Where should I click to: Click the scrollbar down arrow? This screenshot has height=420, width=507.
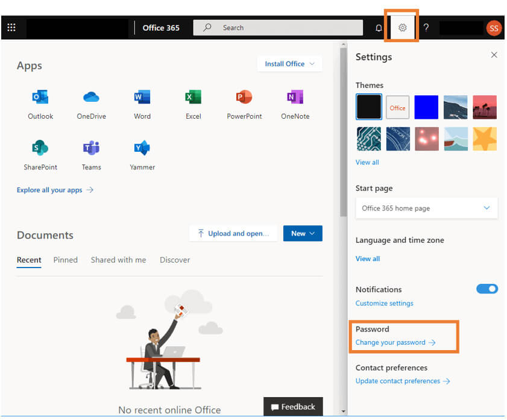pos(344,412)
